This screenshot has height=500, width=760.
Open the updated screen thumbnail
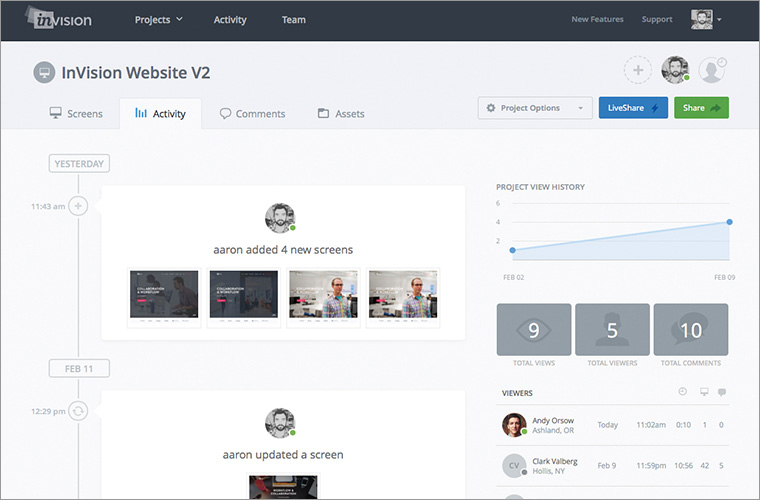283,486
